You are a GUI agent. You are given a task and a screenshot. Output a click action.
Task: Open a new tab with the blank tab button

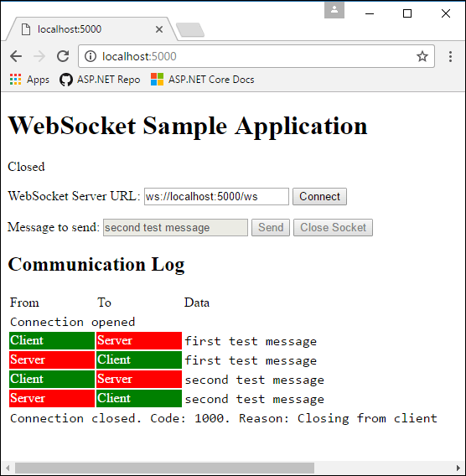[190, 30]
